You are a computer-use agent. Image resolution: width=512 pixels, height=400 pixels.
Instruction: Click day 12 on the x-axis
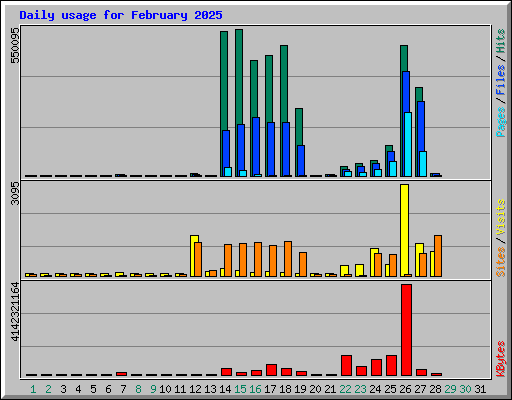(x=195, y=389)
